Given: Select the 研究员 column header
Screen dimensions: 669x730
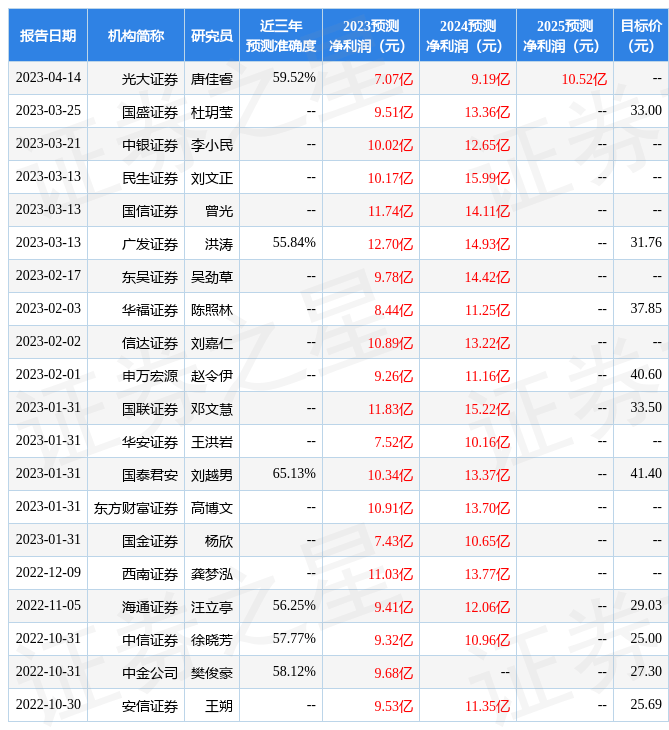Looking at the screenshot, I should 212,36.
